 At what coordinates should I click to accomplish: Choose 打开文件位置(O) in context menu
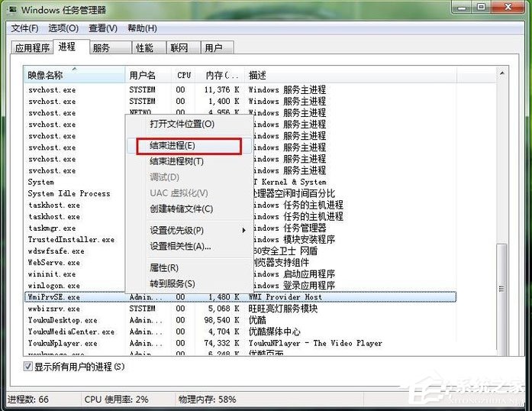(189, 124)
